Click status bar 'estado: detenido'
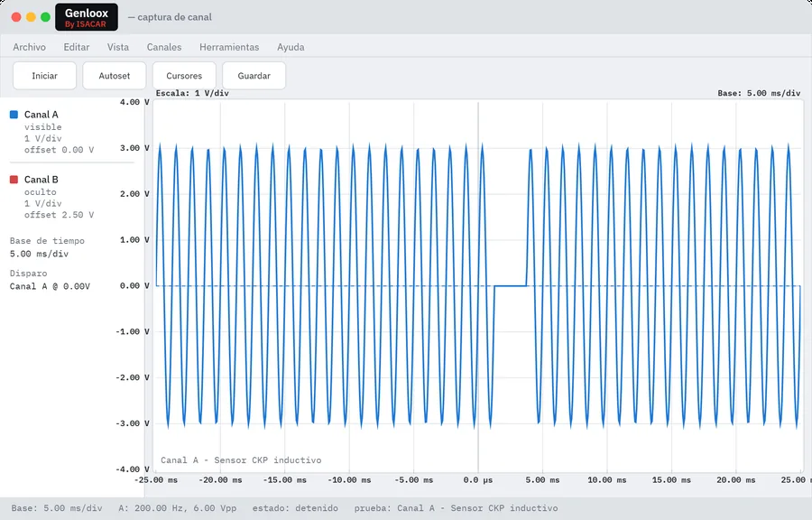The image size is (812, 520). pyautogui.click(x=295, y=508)
